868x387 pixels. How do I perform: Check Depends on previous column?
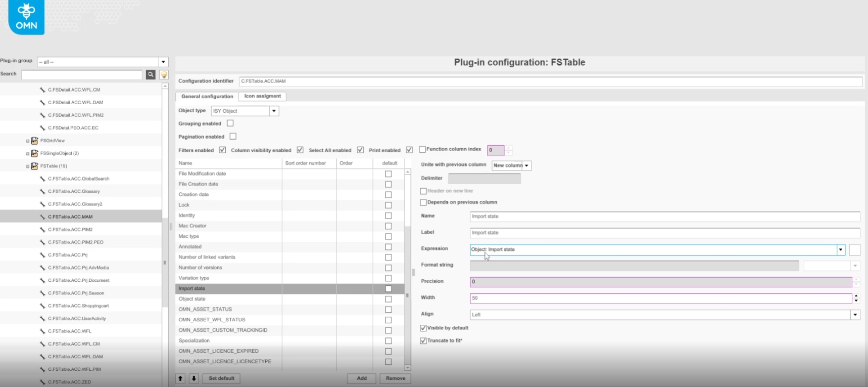pyautogui.click(x=423, y=202)
